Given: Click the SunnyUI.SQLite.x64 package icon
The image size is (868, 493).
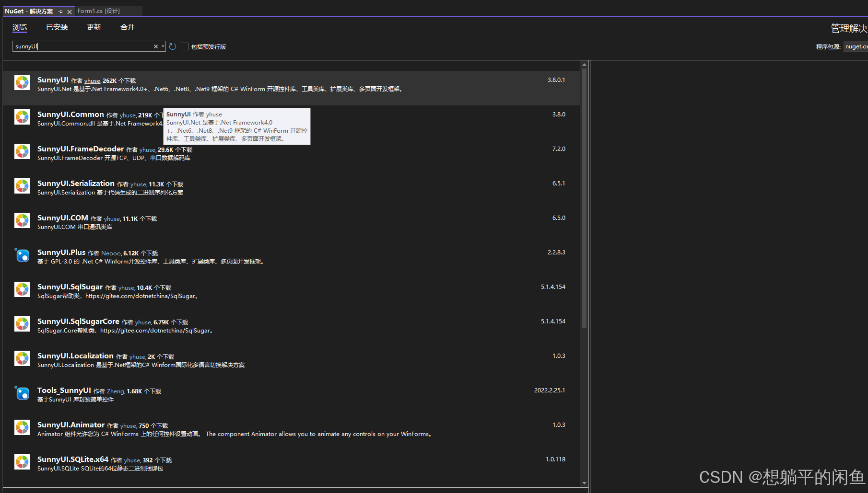Looking at the screenshot, I should (x=22, y=462).
